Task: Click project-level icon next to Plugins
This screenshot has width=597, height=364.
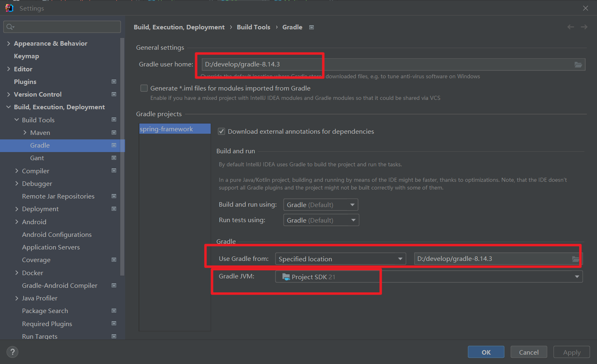Action: click(x=114, y=82)
